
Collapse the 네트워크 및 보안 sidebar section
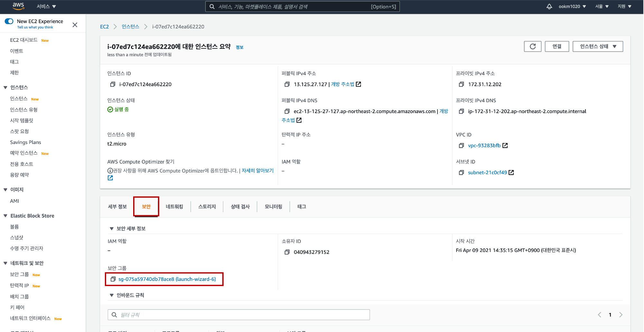click(5, 263)
